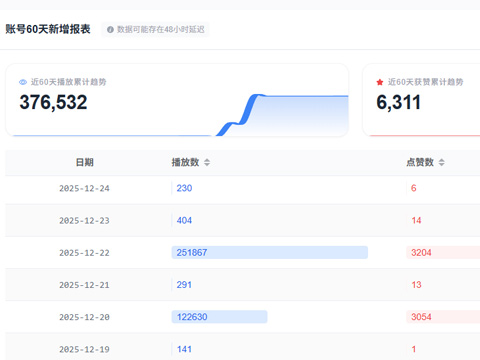Click the 账号60天新增报表 title
Viewport: 480px width, 360px height.
[48, 29]
